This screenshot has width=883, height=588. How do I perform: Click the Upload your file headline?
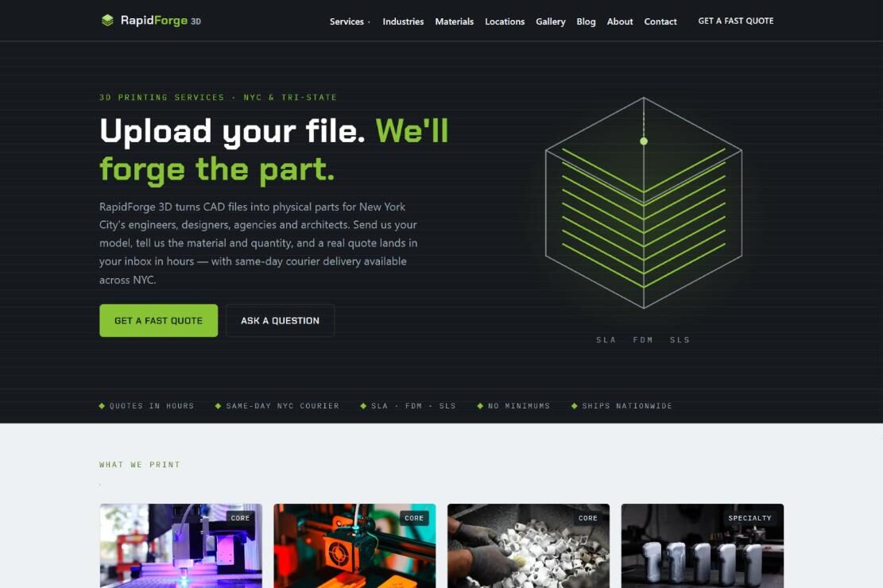(273, 150)
